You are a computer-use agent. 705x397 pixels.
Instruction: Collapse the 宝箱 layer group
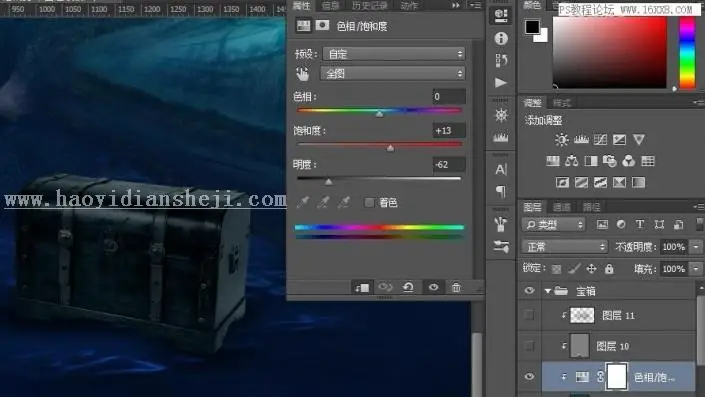548,291
